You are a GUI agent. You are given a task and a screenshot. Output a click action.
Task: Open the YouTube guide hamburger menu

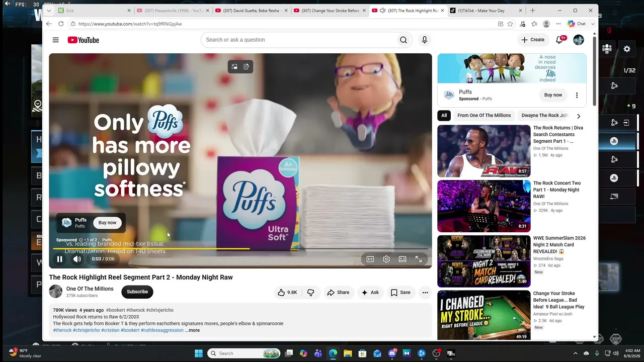56,40
